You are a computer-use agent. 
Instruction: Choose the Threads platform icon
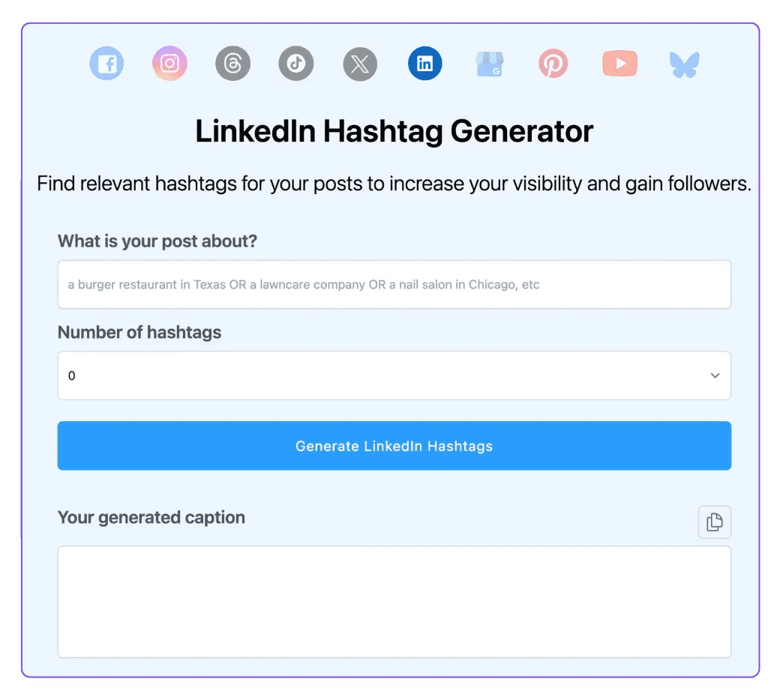(x=233, y=64)
